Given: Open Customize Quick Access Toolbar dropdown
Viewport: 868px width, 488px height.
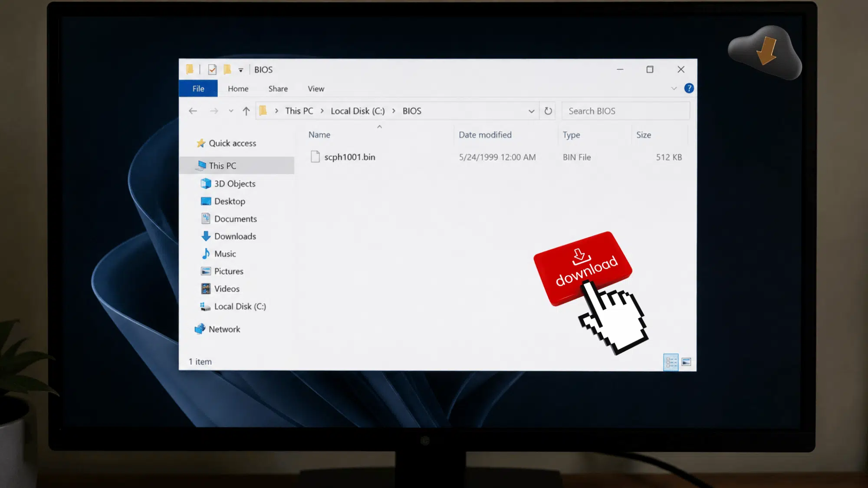Looking at the screenshot, I should [x=241, y=70].
